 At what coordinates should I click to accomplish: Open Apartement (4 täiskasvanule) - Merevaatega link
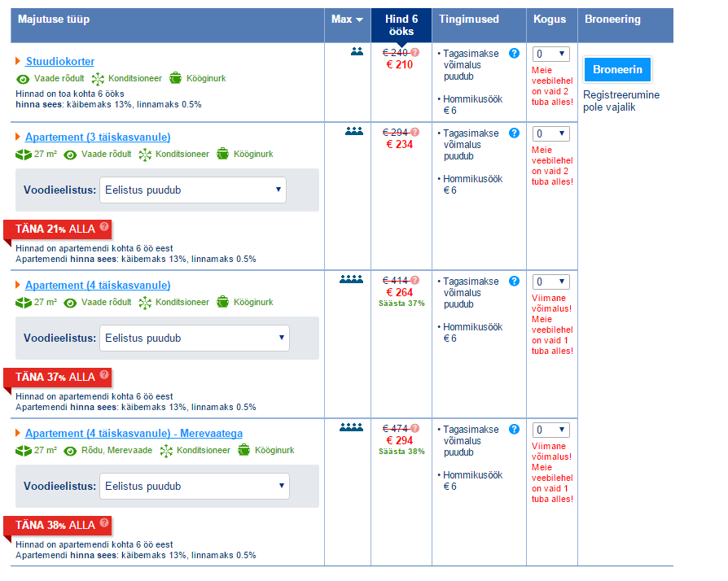(134, 433)
